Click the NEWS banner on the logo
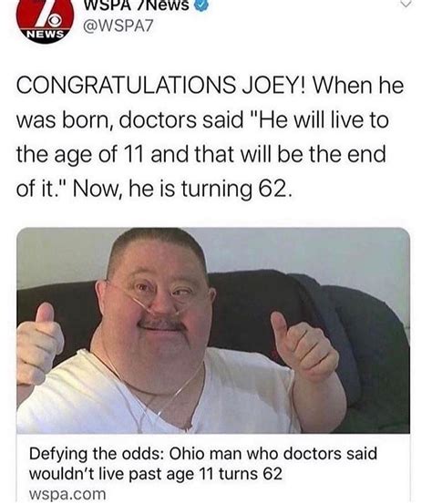The height and width of the screenshot is (504, 432). (46, 34)
